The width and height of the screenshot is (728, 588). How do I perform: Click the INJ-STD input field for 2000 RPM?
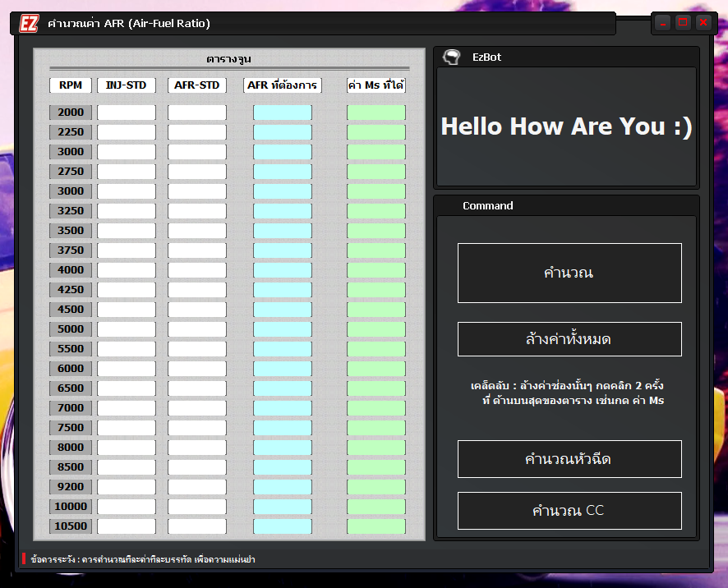[124, 112]
